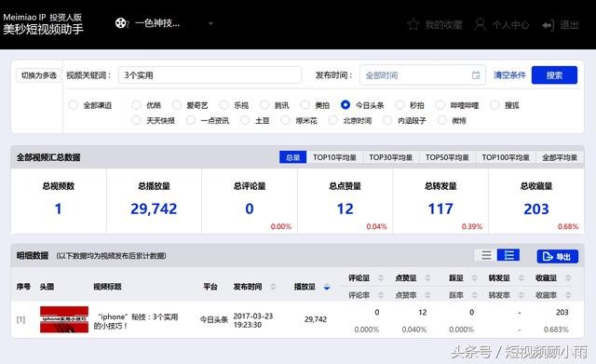596x364 pixels.
Task: Click the calendar icon in 发布时间
Action: [476, 75]
